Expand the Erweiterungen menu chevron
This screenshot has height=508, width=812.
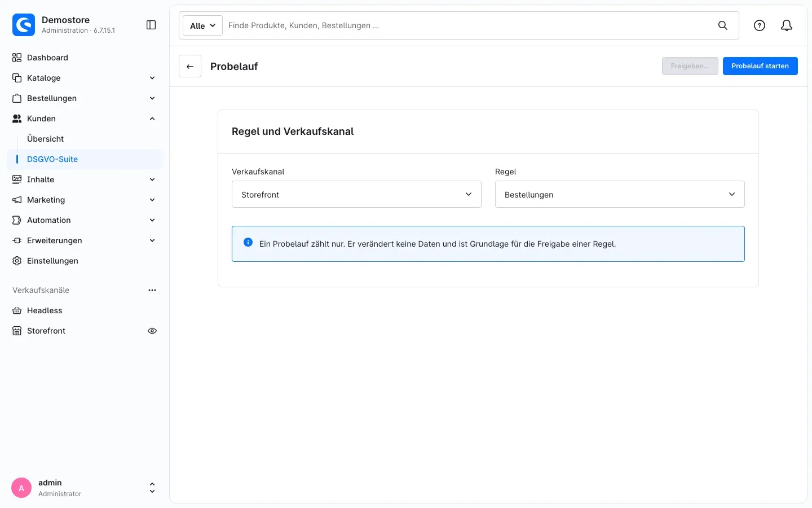point(152,240)
